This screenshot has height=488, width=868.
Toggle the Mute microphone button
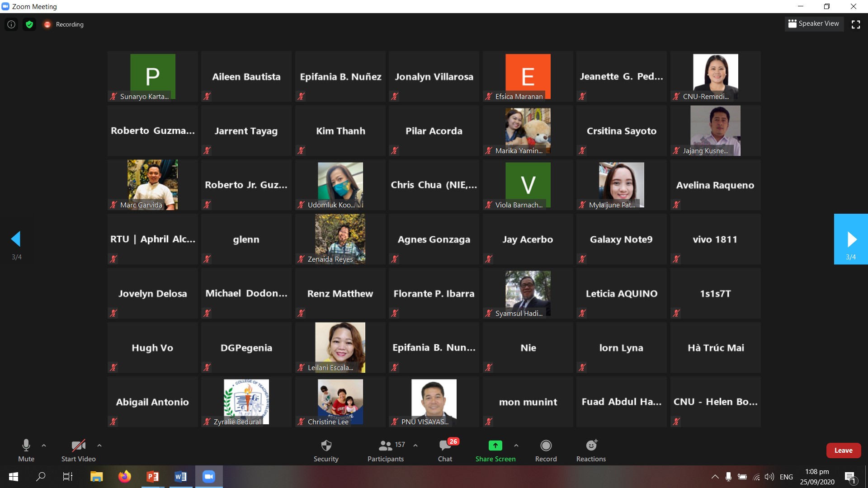click(x=26, y=446)
